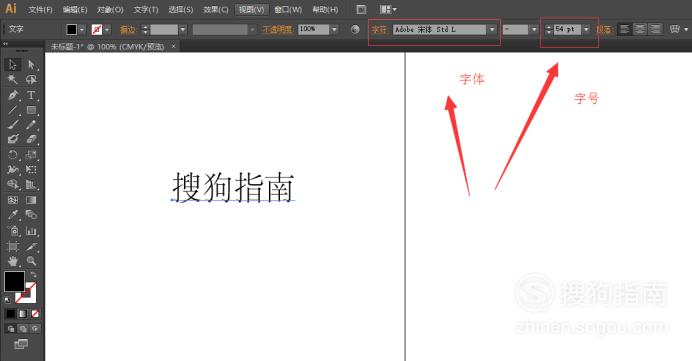Image resolution: width=692 pixels, height=361 pixels.
Task: Open control bar fill color dropdown
Action: [82, 30]
